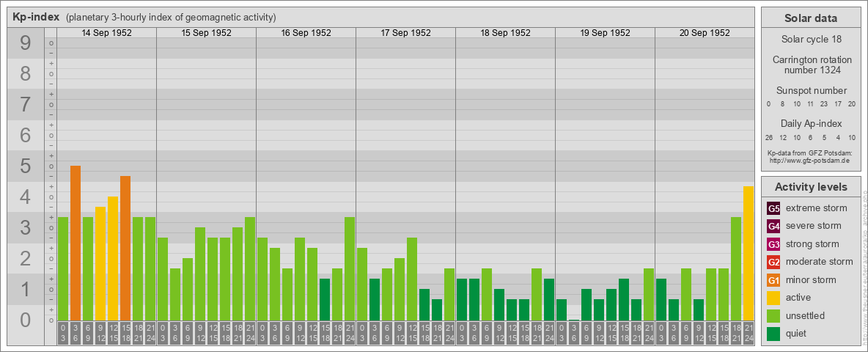
Task: Click the '18 Sep 1952' date header
Action: 505,33
